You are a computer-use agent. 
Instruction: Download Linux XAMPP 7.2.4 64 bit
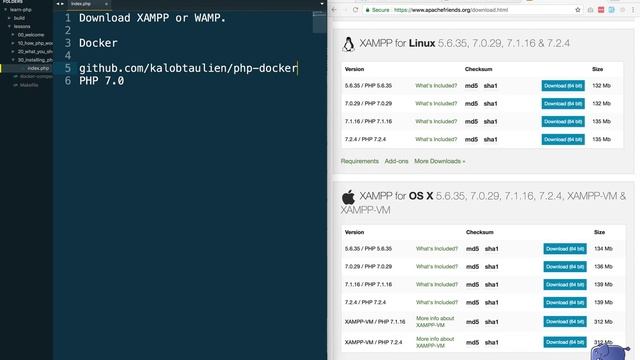tap(563, 140)
